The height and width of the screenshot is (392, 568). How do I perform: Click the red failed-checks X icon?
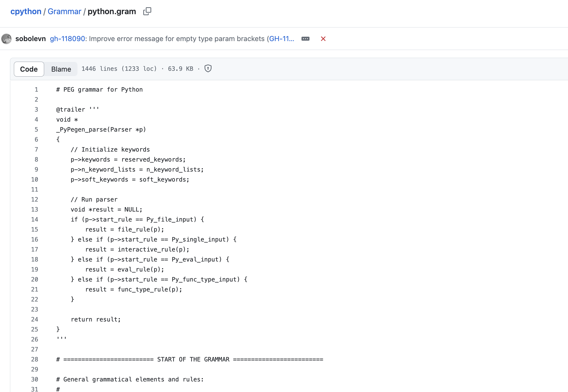[x=323, y=39]
